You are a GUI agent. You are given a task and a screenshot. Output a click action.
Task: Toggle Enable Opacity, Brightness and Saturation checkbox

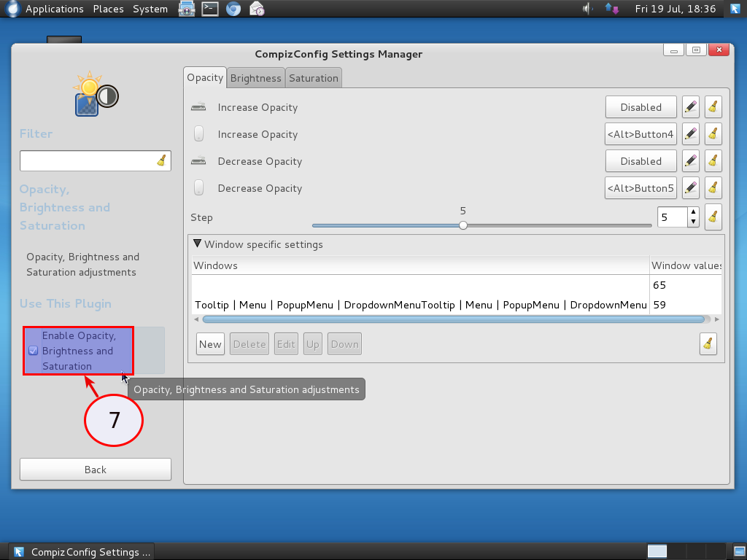click(x=34, y=351)
